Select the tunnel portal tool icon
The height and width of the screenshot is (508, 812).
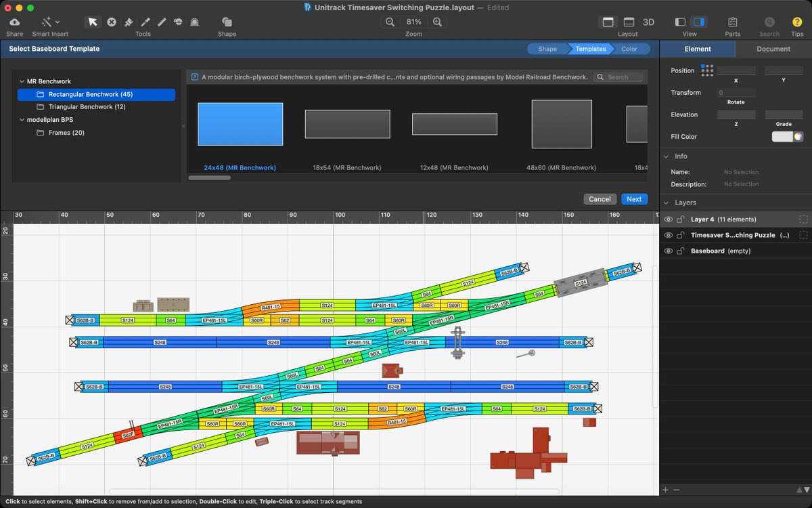click(195, 22)
